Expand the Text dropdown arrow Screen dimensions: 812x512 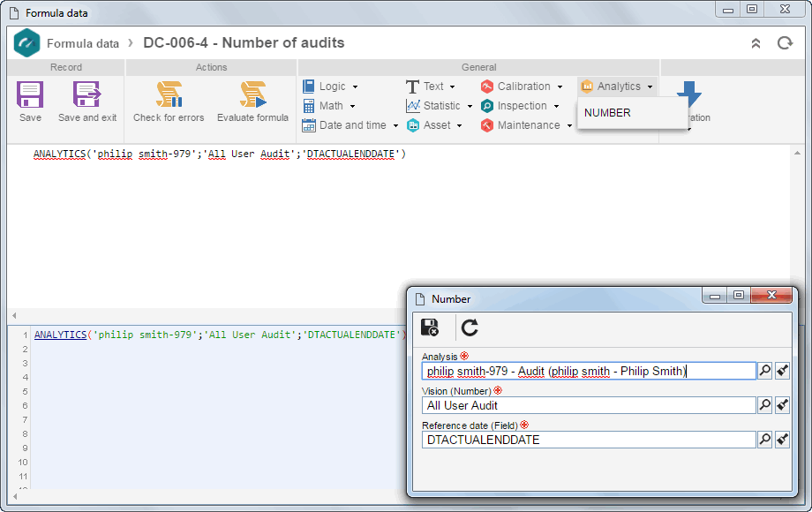[453, 87]
